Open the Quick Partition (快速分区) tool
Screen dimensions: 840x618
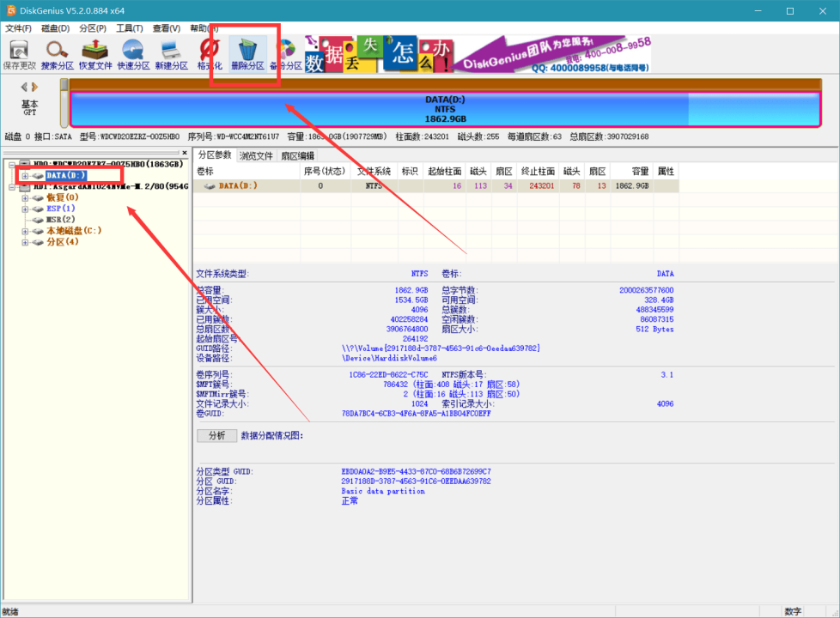coord(133,54)
